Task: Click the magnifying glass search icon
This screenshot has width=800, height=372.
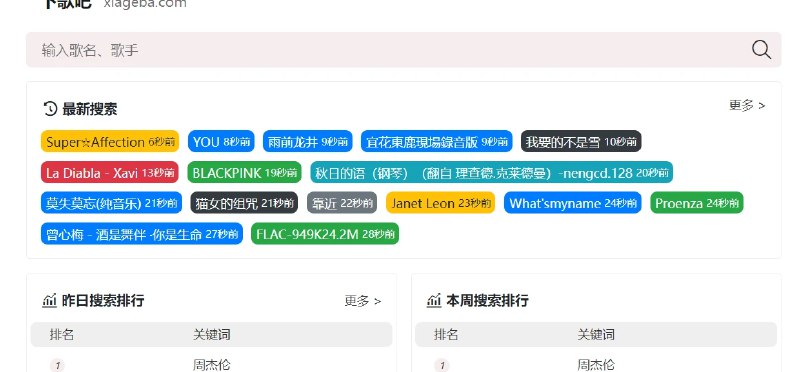Action: pos(761,49)
